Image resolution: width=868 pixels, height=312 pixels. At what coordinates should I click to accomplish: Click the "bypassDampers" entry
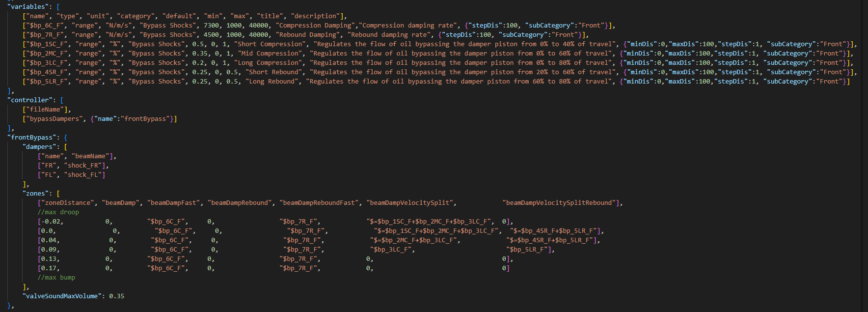[x=54, y=118]
